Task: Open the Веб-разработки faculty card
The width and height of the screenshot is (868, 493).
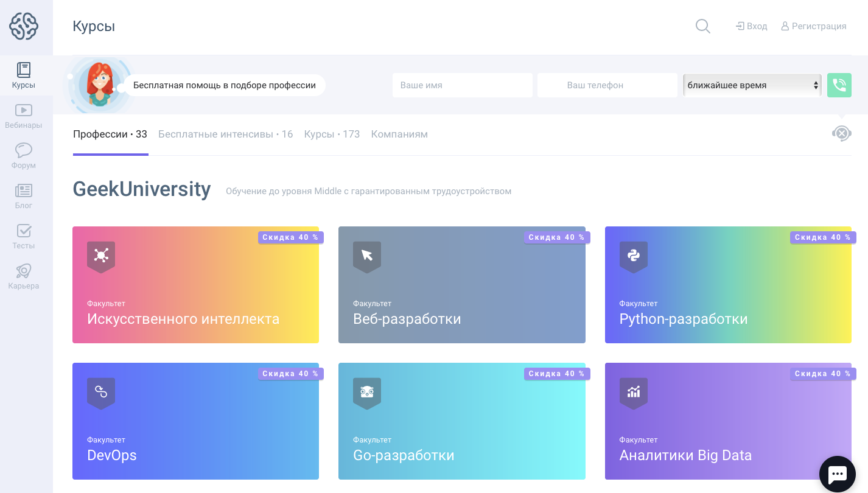Action: coord(462,285)
